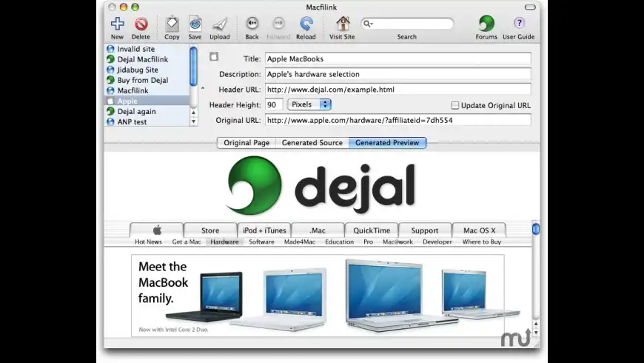Open the .Mac tab in preview
Screen dimensions: 644x363
click(318, 230)
